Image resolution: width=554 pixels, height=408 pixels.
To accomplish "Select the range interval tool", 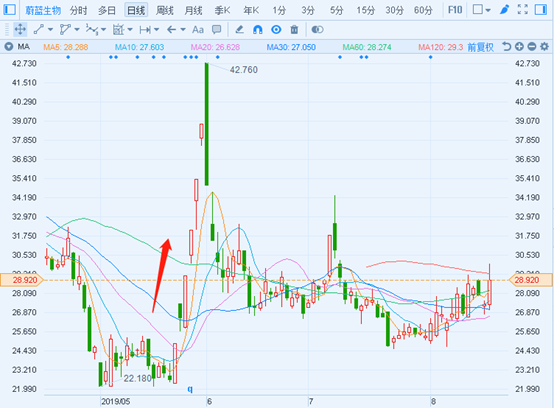I will click(145, 30).
